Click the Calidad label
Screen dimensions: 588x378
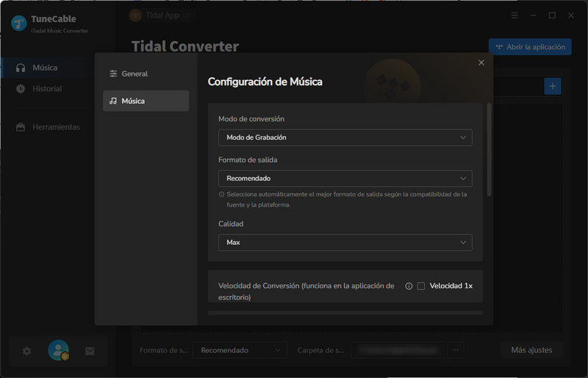(231, 224)
